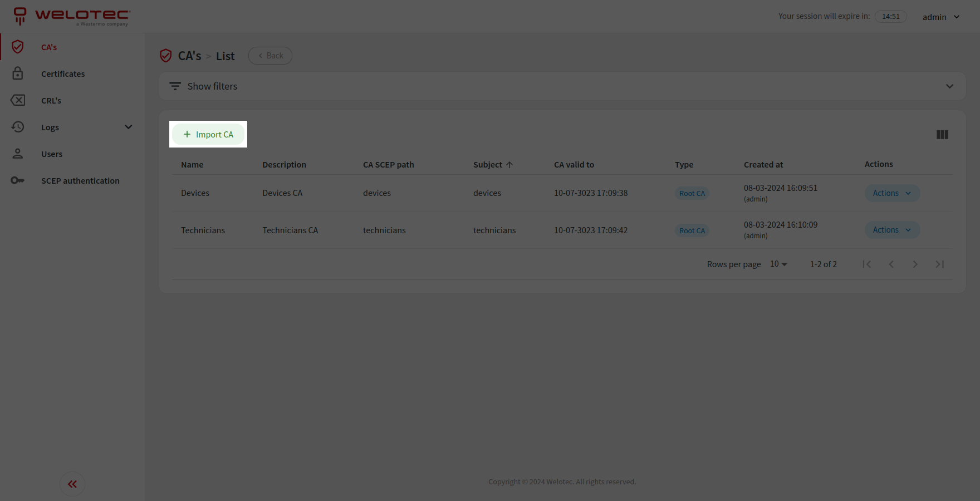Toggle the Show filters panel

212,86
